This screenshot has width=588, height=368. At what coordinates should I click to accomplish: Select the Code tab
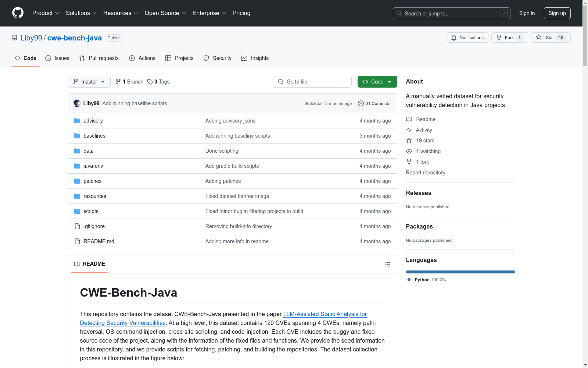pos(26,58)
